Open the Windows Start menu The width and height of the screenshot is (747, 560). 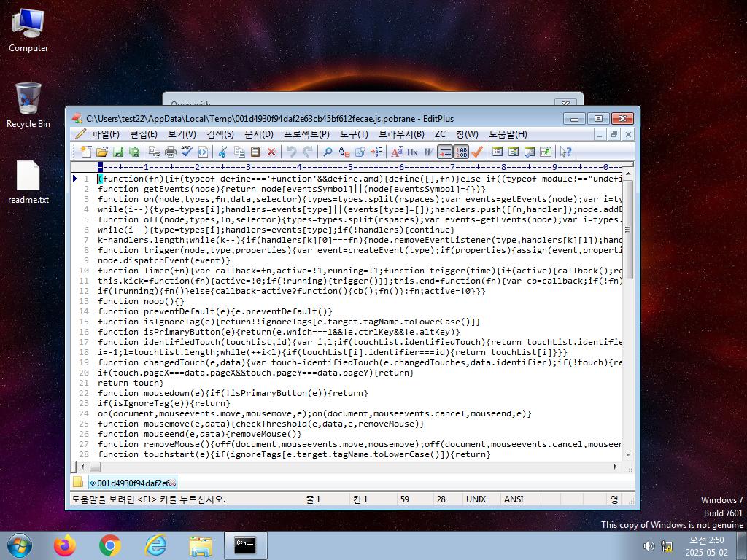coord(20,545)
